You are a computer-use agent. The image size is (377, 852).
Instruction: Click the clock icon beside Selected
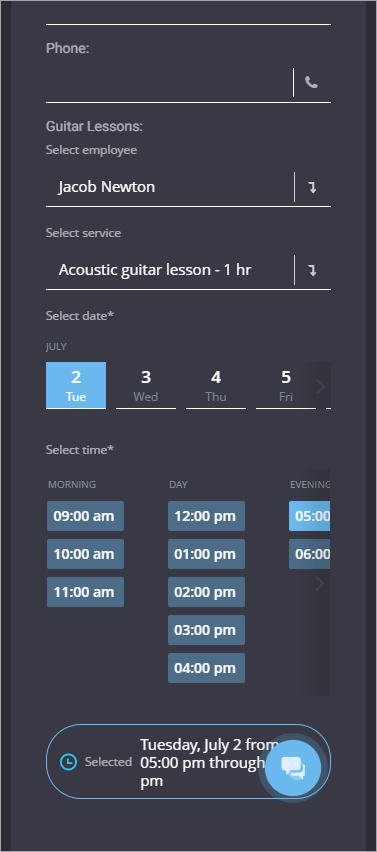[x=68, y=762]
